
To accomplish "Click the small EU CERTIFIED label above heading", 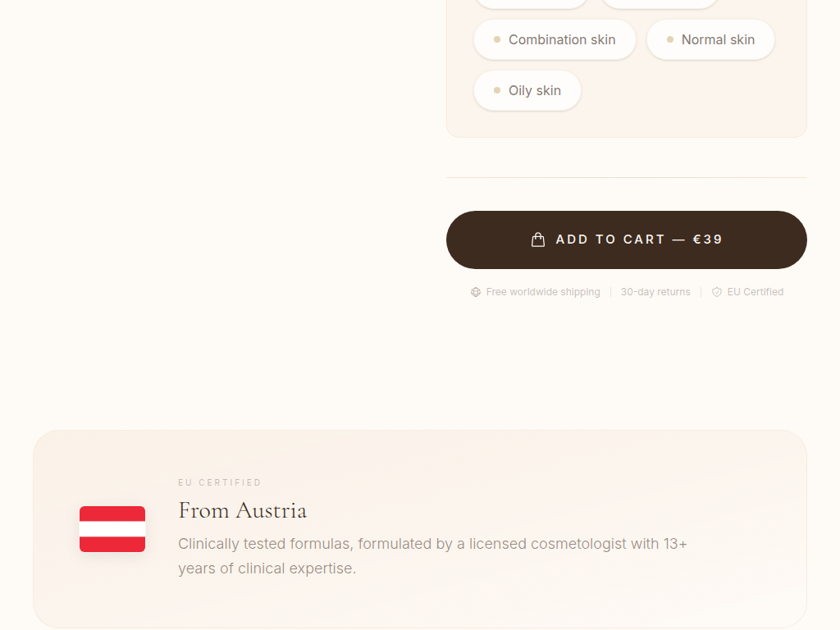I will click(x=220, y=482).
